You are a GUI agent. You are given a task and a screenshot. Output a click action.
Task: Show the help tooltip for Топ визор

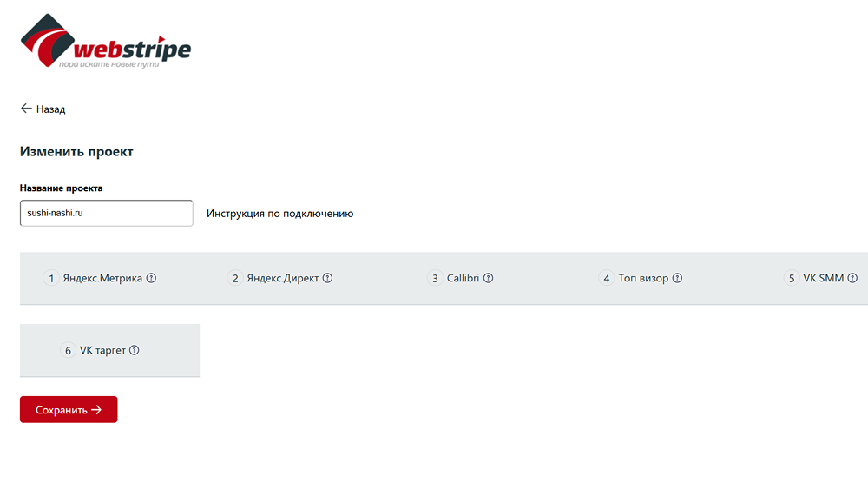click(677, 278)
